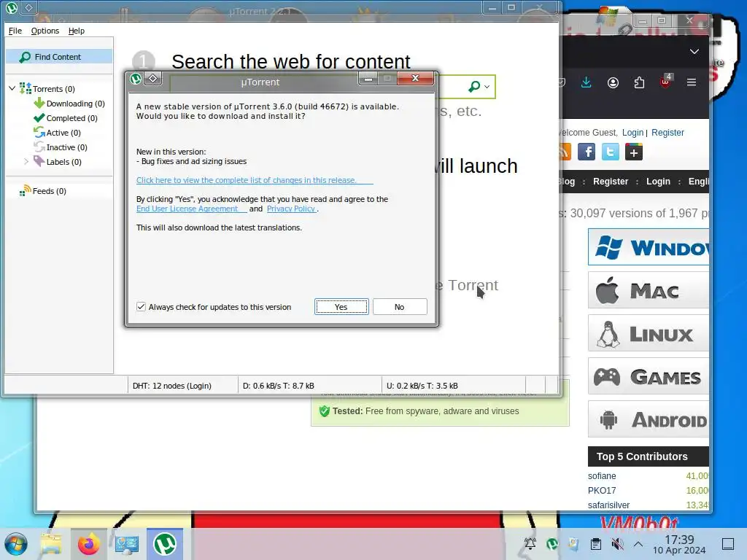The width and height of the screenshot is (747, 560).
Task: Click Yes to install the µTorrent update
Action: 341,307
